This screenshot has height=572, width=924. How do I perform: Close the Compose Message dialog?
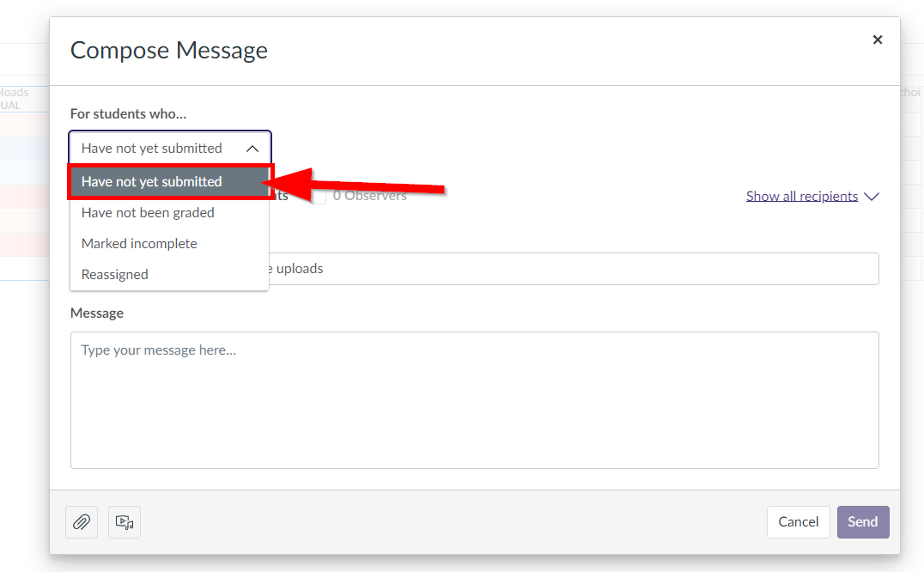point(878,40)
